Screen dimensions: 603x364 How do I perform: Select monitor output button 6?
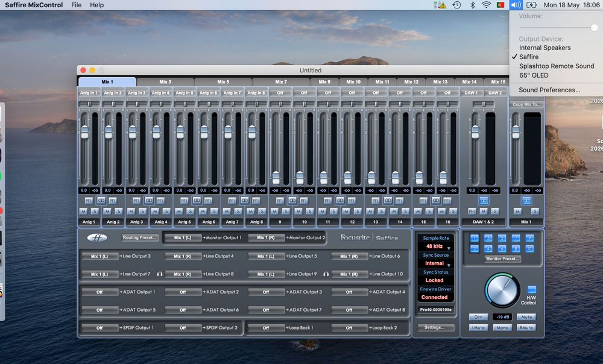[502, 249]
